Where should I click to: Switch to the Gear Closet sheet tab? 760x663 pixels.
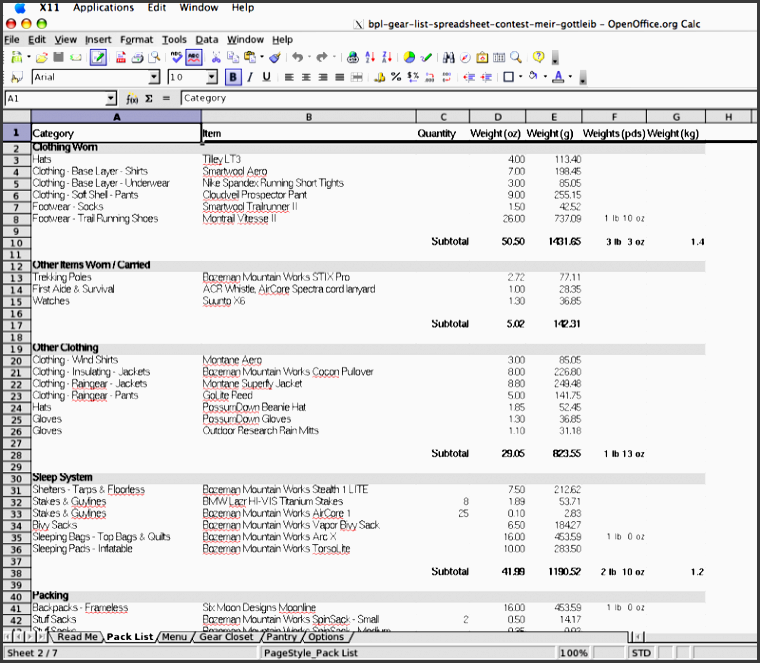226,636
